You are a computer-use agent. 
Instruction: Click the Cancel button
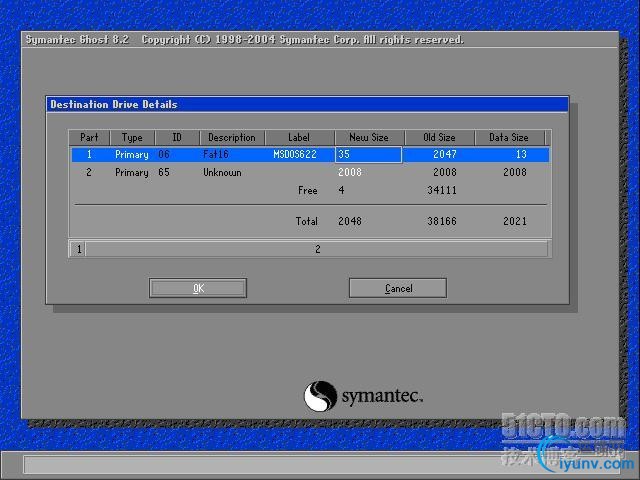398,288
